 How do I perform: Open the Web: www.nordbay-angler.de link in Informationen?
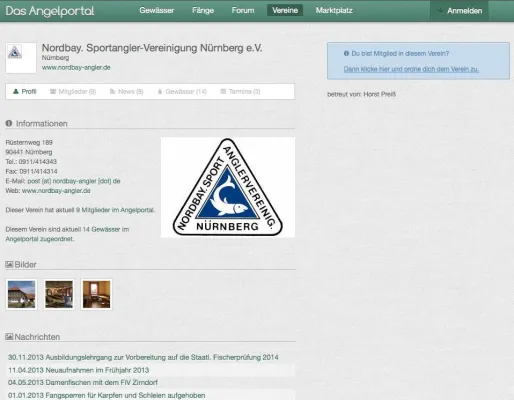tap(56, 191)
